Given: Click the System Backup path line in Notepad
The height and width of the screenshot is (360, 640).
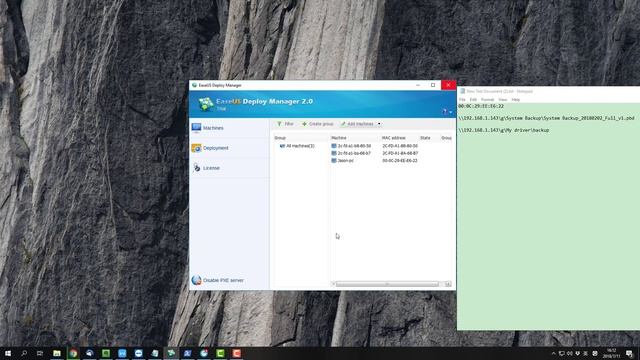Looking at the screenshot, I should (x=546, y=118).
